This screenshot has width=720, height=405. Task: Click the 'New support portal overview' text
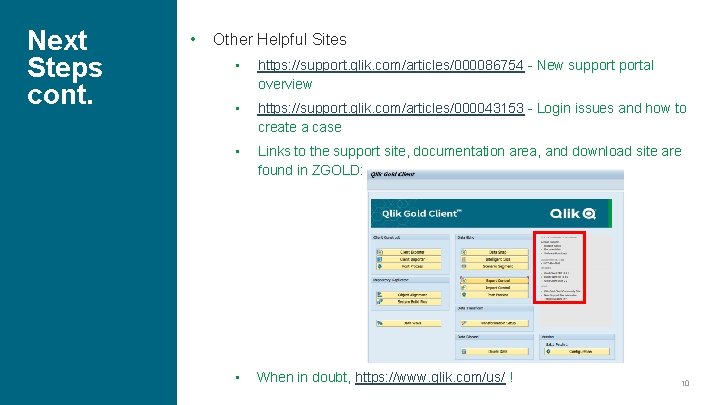(x=456, y=74)
